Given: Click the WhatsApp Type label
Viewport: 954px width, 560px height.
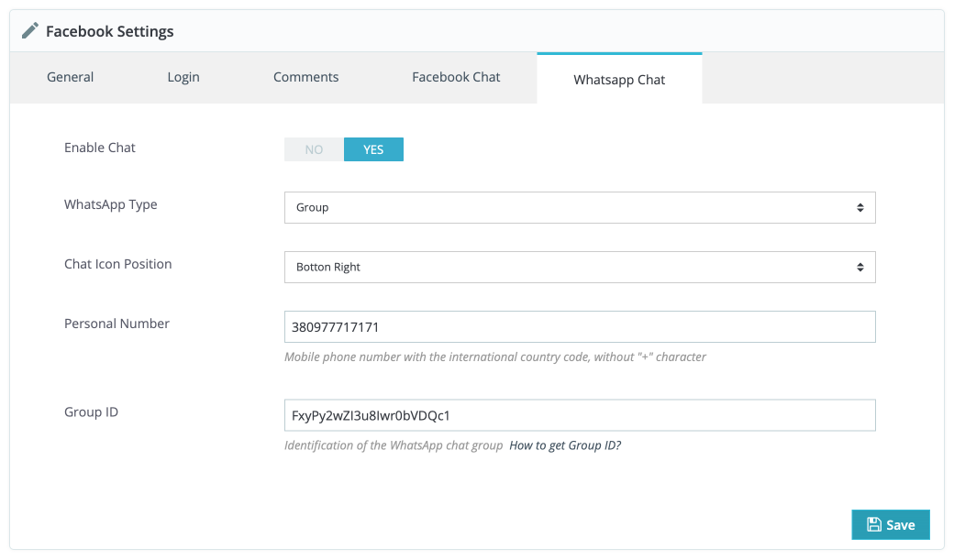Looking at the screenshot, I should (111, 205).
